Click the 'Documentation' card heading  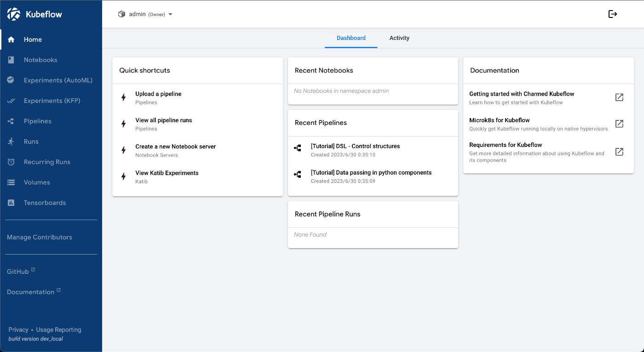494,70
